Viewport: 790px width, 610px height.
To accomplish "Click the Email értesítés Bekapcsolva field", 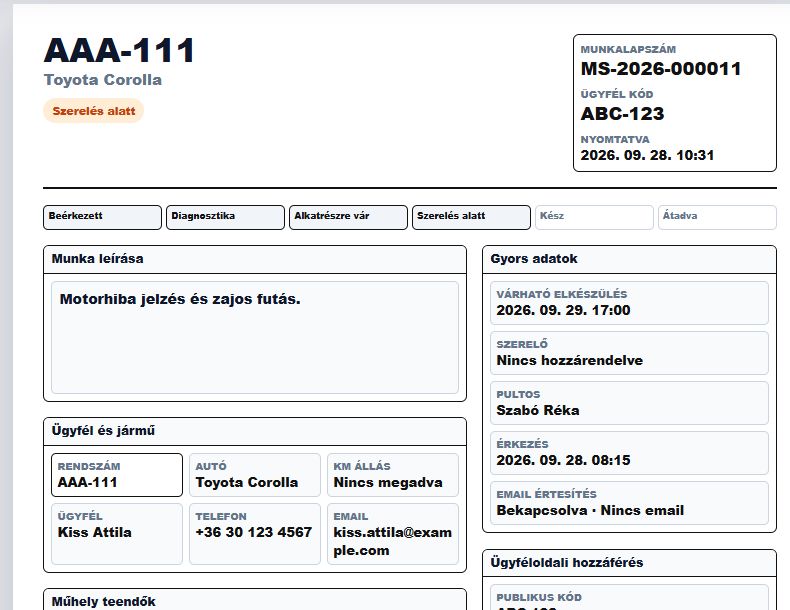I will [629, 503].
